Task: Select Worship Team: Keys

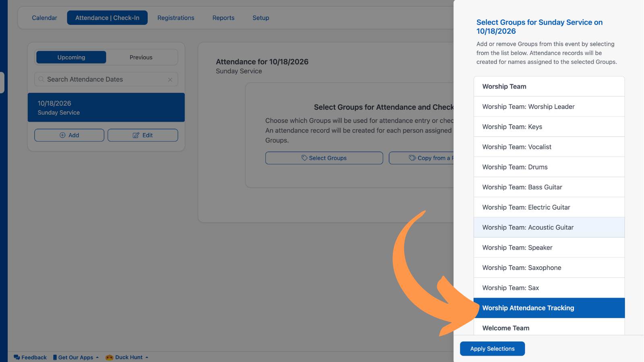Action: pyautogui.click(x=549, y=127)
